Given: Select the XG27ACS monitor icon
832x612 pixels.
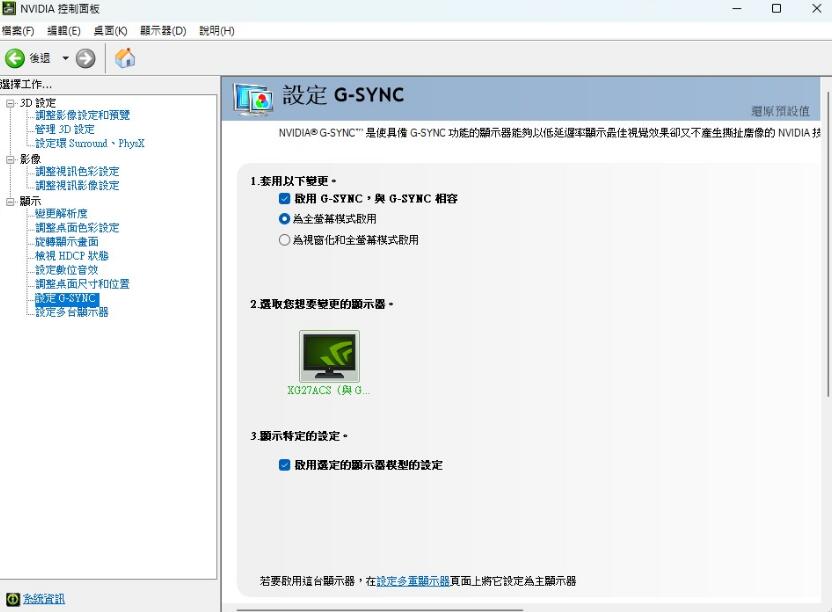Looking at the screenshot, I should coord(329,357).
